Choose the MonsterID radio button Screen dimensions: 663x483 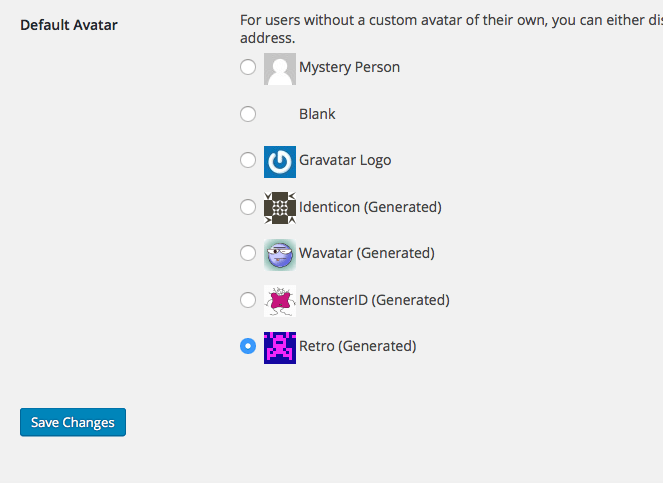pos(248,300)
